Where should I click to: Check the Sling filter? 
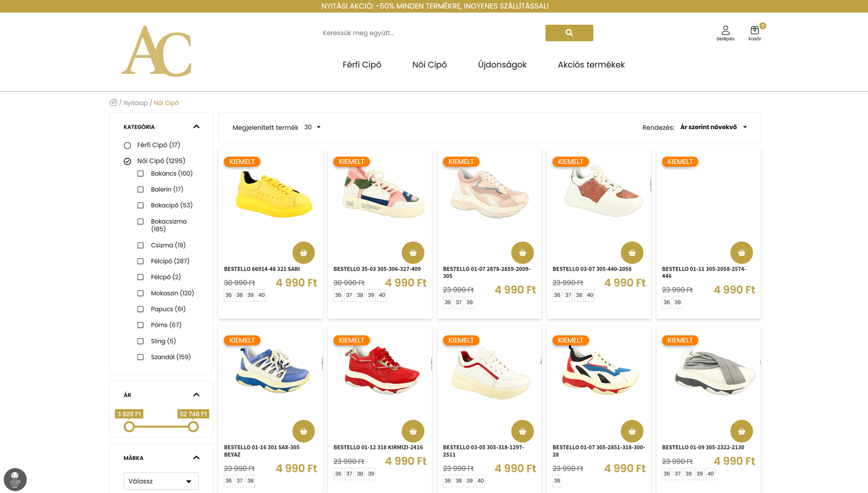coord(140,341)
